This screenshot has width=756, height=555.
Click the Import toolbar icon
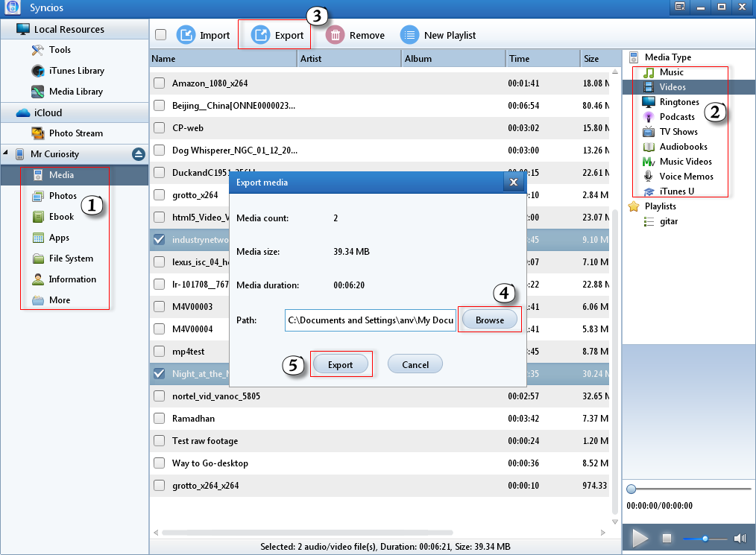[x=186, y=35]
